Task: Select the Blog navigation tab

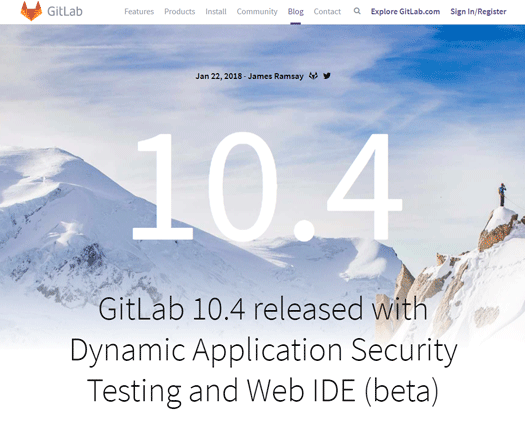Action: click(296, 12)
